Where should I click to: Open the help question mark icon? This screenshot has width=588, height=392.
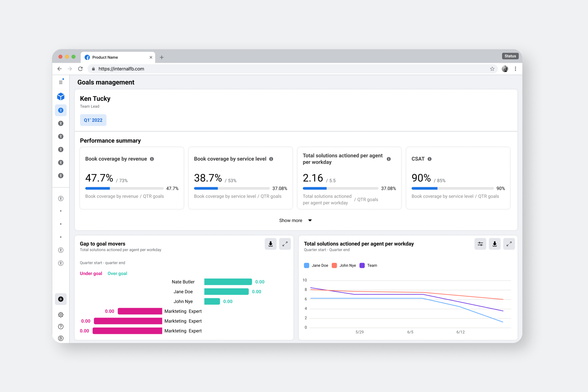click(61, 327)
